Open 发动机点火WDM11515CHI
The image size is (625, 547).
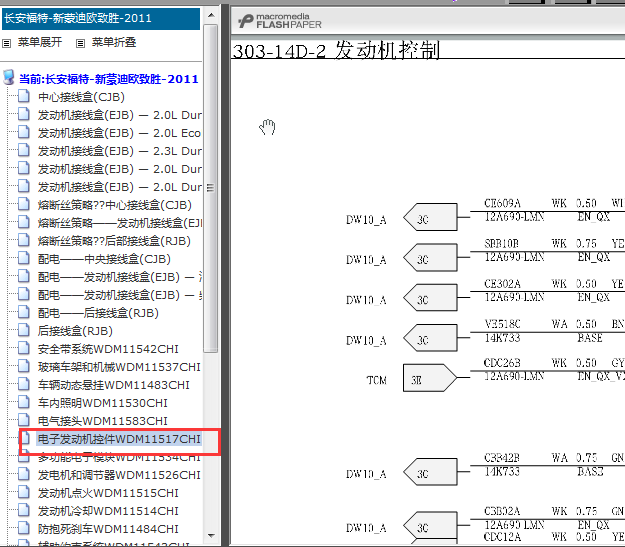click(108, 493)
